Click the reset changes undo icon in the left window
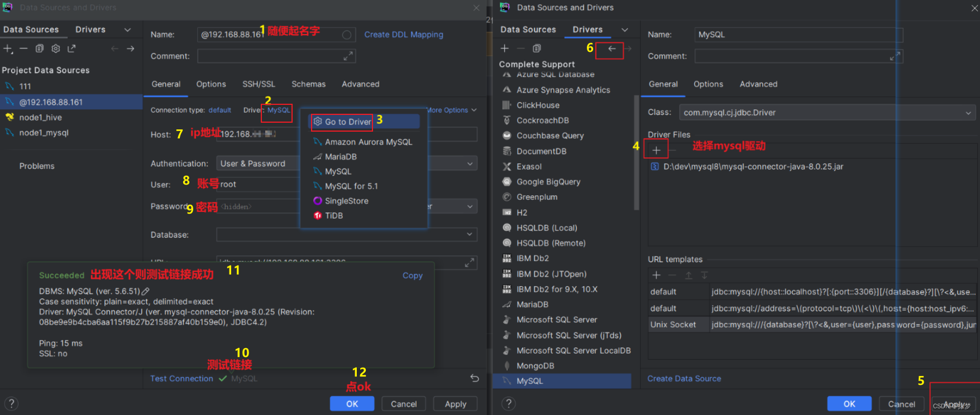 click(475, 378)
